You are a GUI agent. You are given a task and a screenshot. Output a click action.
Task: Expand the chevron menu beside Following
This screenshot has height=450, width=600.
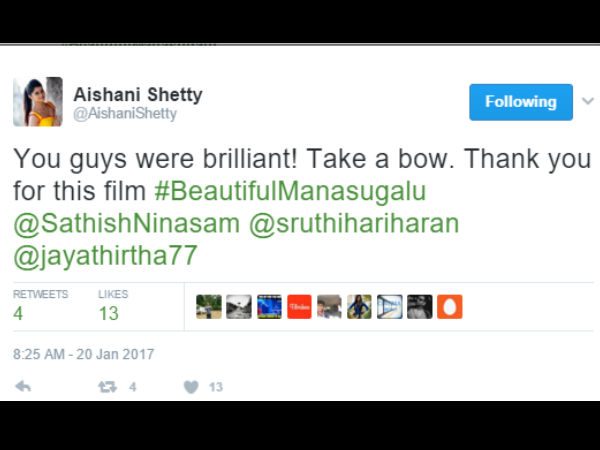pyautogui.click(x=588, y=101)
